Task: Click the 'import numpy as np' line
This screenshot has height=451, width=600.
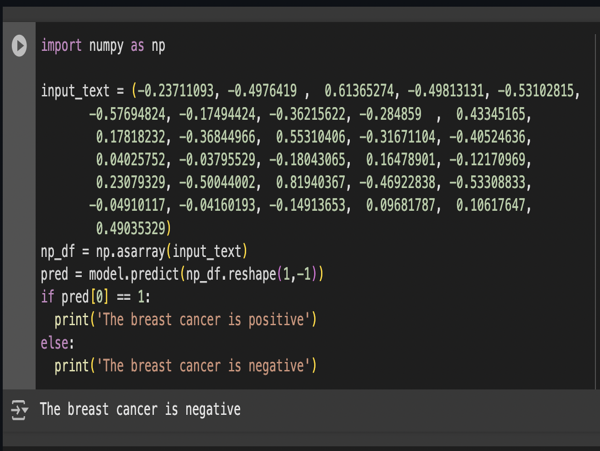Action: click(x=103, y=46)
